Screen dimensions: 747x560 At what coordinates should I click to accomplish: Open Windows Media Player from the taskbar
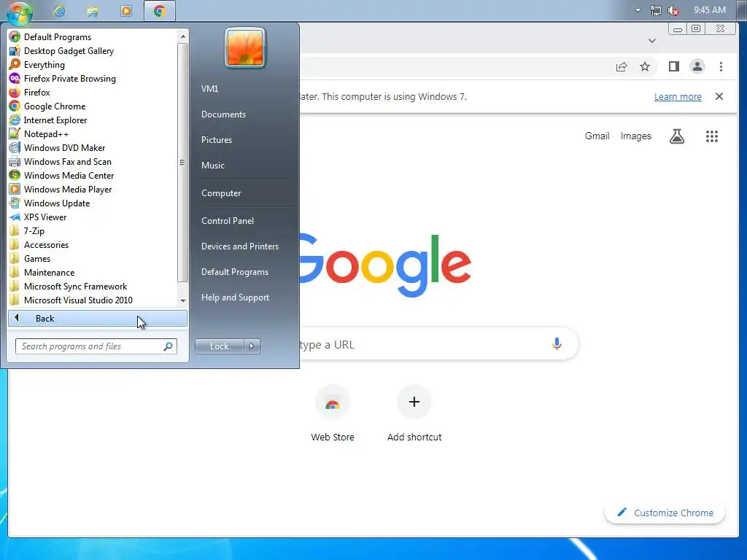[126, 11]
